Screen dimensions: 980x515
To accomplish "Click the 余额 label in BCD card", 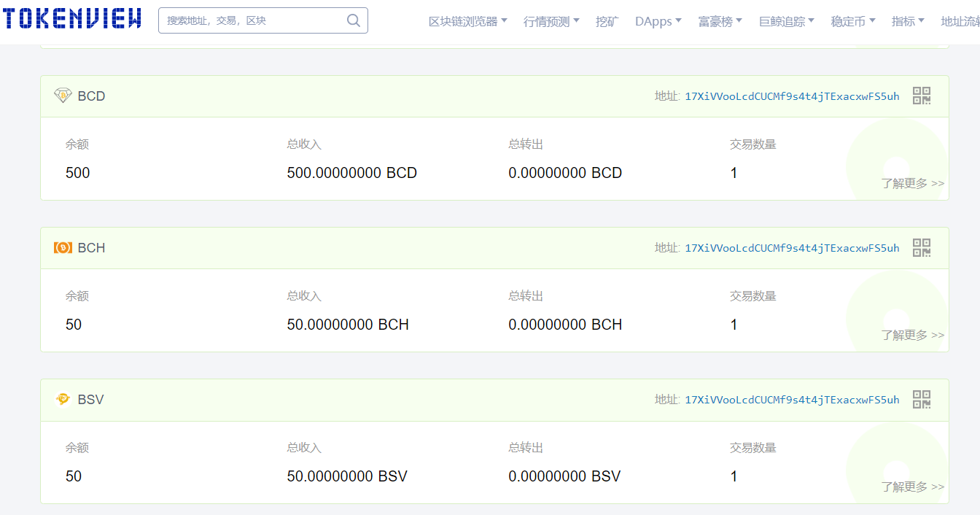I will point(77,144).
